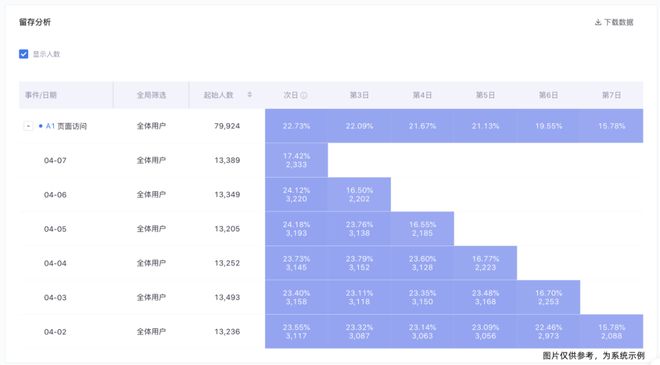This screenshot has width=660, height=365.
Task: Click the blue dot before A1 页面访问
Action: point(41,126)
